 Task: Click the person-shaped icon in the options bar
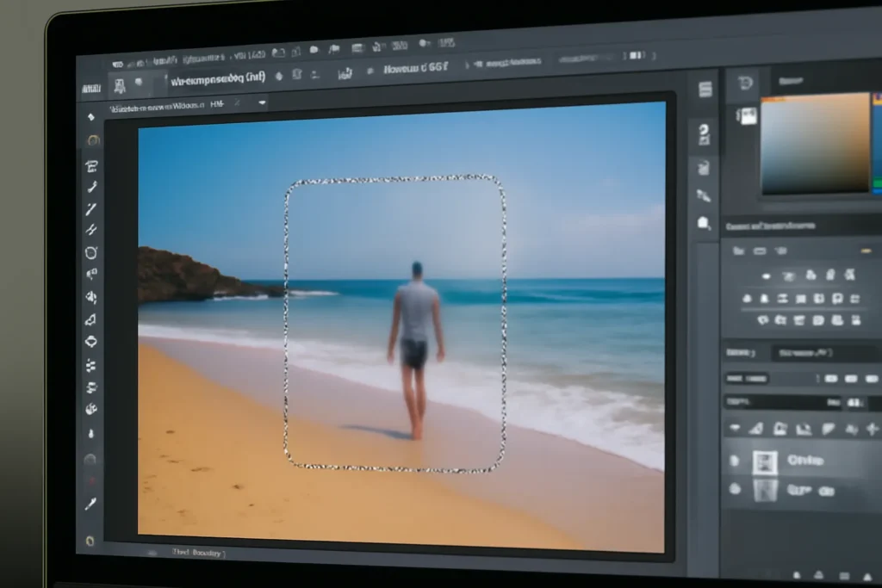[x=120, y=85]
